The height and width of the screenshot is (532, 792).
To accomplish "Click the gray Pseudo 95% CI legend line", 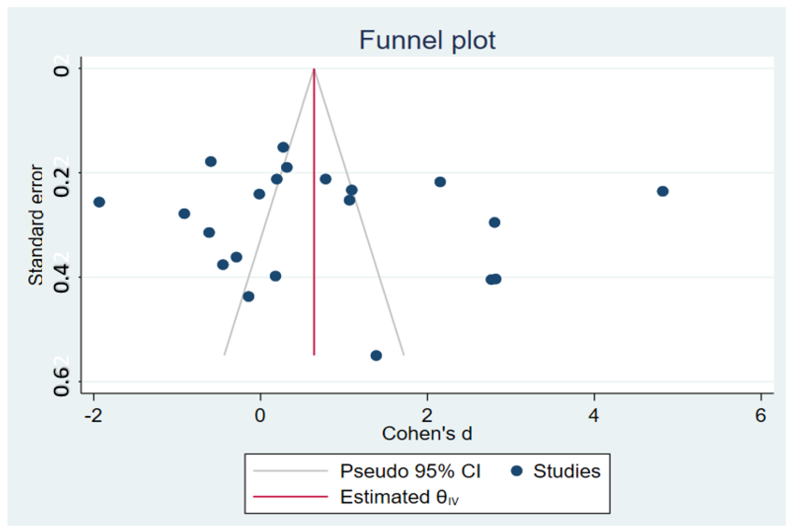I will (291, 471).
